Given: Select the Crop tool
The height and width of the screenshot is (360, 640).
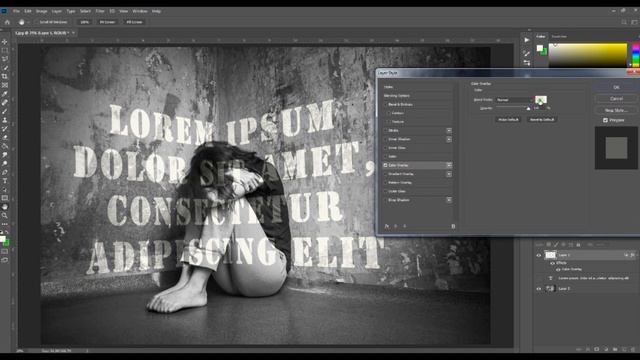Looking at the screenshot, I should click(x=5, y=76).
